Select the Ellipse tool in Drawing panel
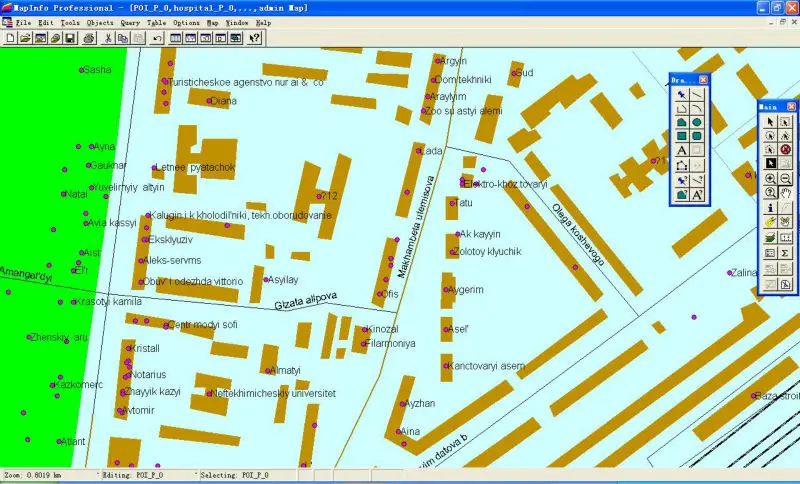 [x=696, y=122]
